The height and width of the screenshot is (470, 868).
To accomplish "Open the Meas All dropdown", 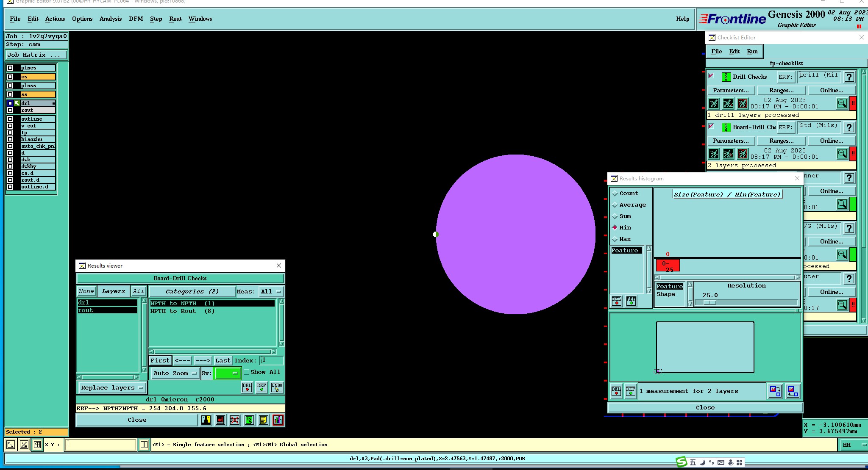I will pyautogui.click(x=271, y=291).
